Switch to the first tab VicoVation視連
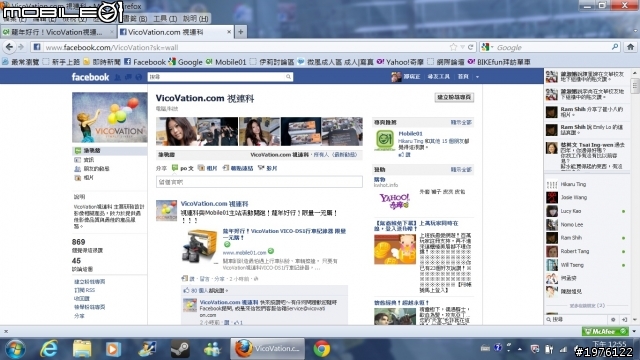This screenshot has height=360, width=640. (x=58, y=32)
